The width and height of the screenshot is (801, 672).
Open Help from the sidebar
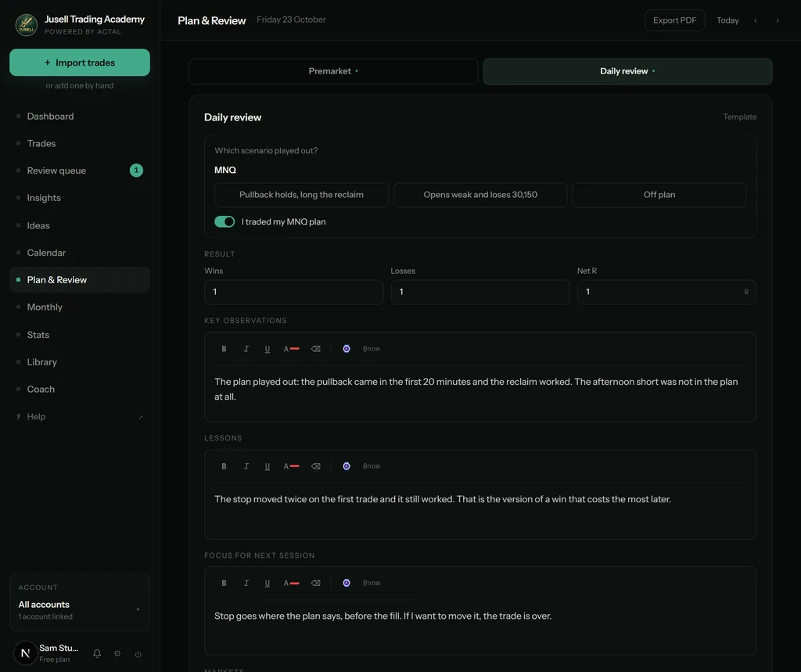pyautogui.click(x=80, y=416)
